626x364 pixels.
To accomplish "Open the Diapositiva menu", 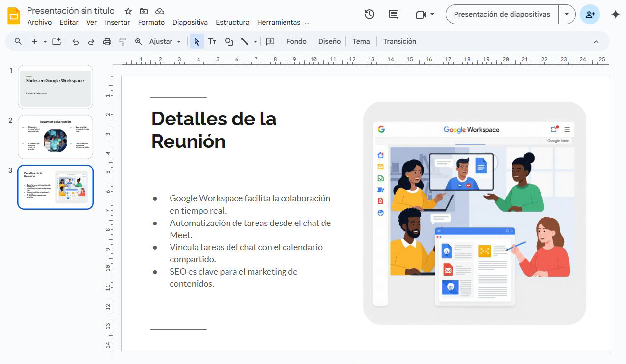I will tap(190, 22).
